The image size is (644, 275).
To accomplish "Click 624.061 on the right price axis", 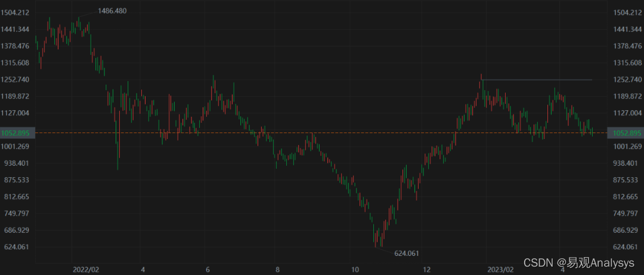I will (626, 246).
